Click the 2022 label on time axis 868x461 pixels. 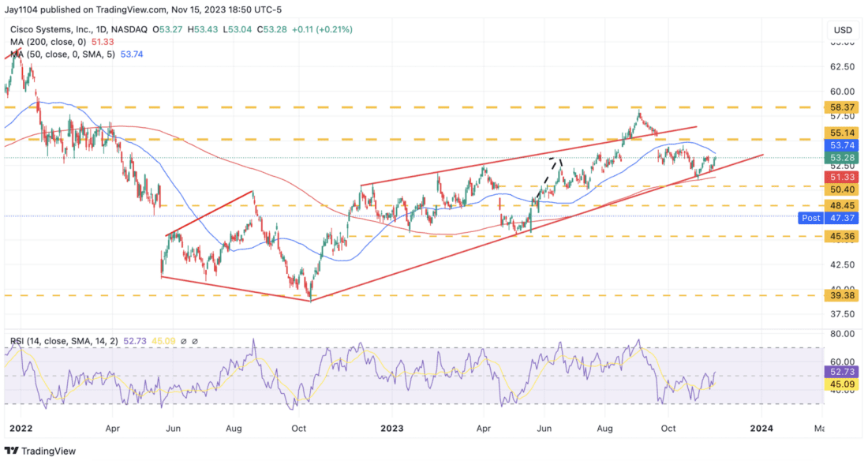click(21, 429)
